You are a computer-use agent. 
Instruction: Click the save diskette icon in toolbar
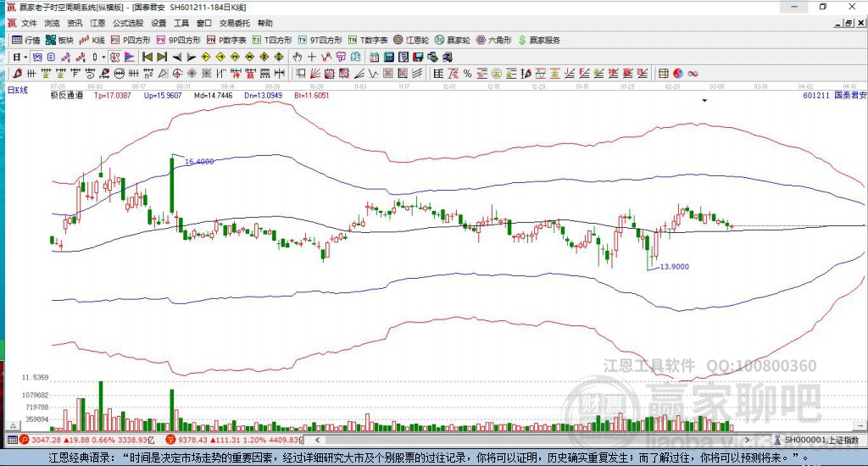(x=418, y=57)
